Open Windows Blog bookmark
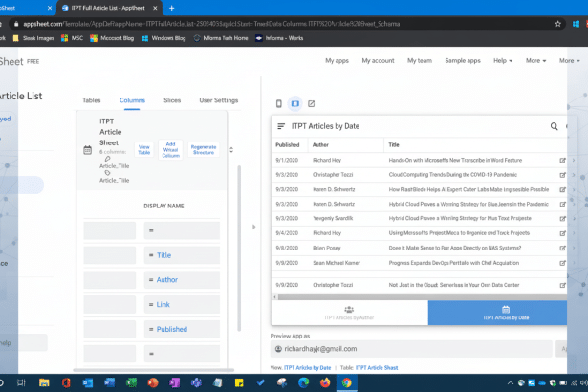 click(x=163, y=38)
